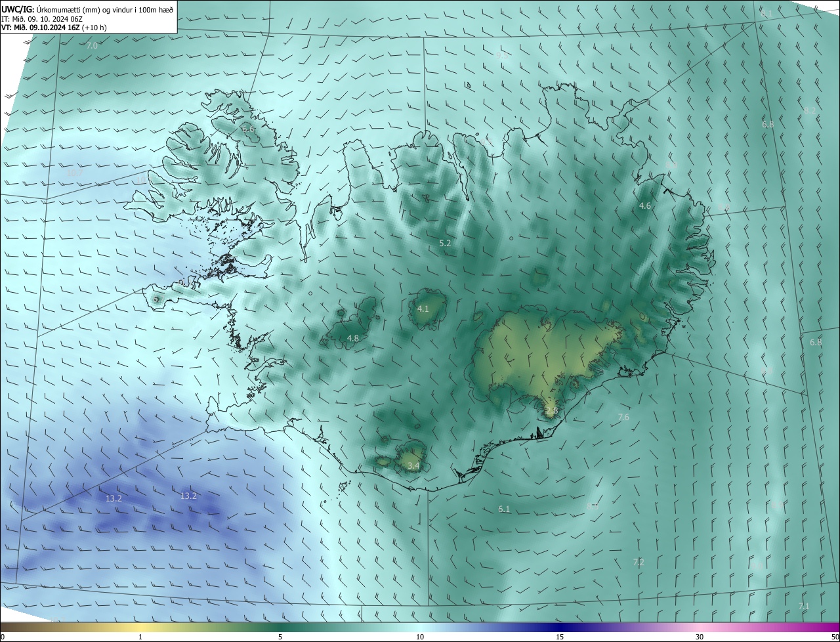Click the 4.1 value on the glacier
This screenshot has width=840, height=642.
click(x=423, y=309)
